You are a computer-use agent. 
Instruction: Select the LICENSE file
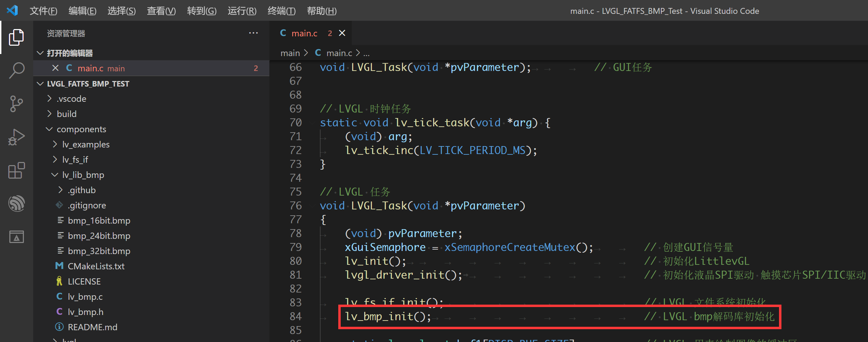coord(84,281)
